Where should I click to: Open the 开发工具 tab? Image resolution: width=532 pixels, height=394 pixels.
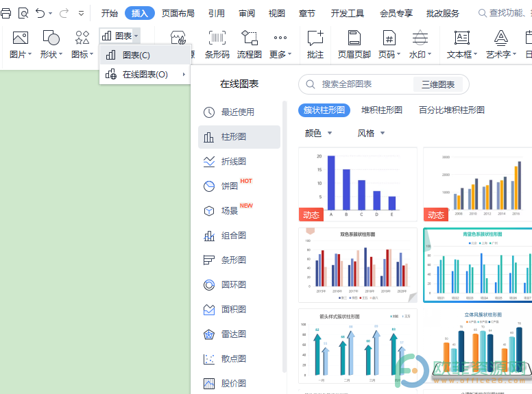tap(348, 13)
